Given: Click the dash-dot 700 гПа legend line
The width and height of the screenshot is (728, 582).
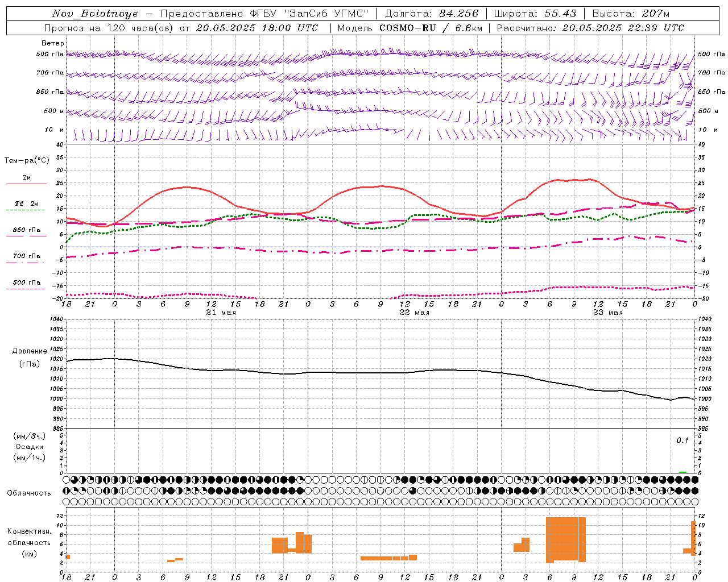Looking at the screenshot, I should coord(26,263).
